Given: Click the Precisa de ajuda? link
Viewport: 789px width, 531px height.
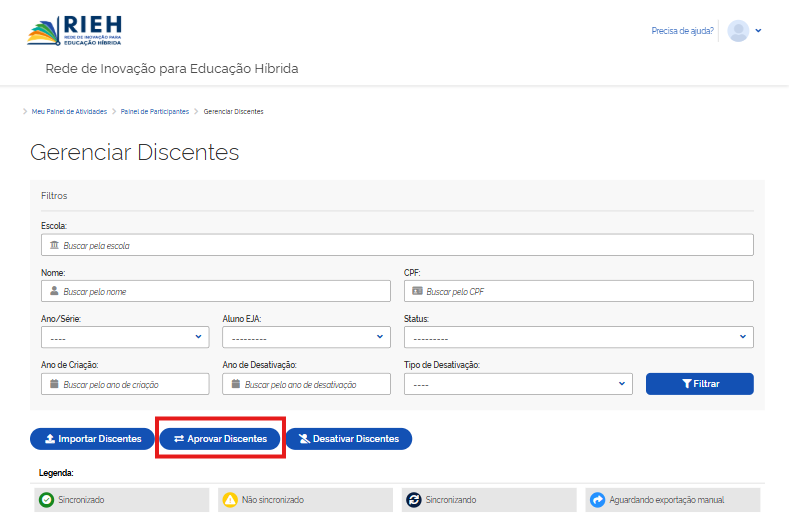Looking at the screenshot, I should pos(682,31).
